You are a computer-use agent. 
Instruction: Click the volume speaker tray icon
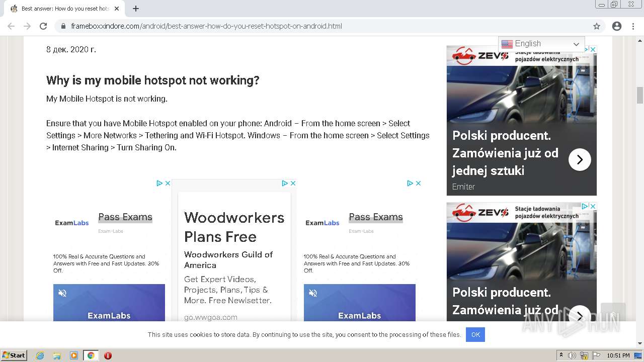572,355
